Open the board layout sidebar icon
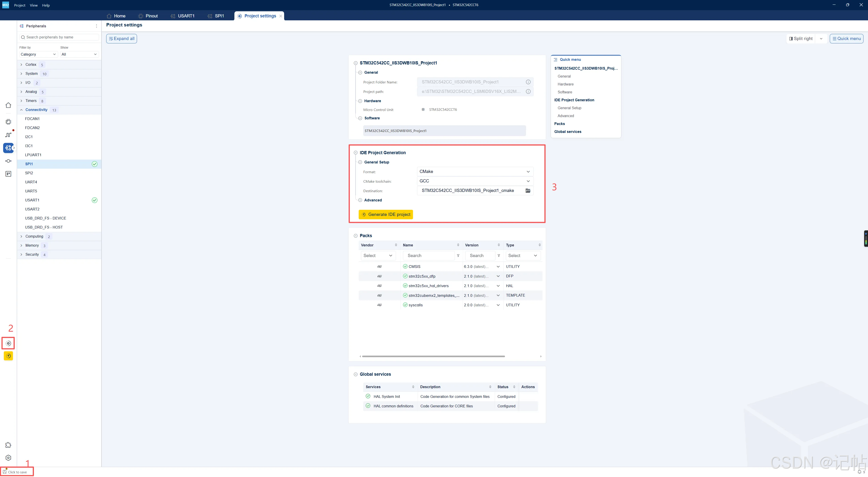 click(8, 174)
